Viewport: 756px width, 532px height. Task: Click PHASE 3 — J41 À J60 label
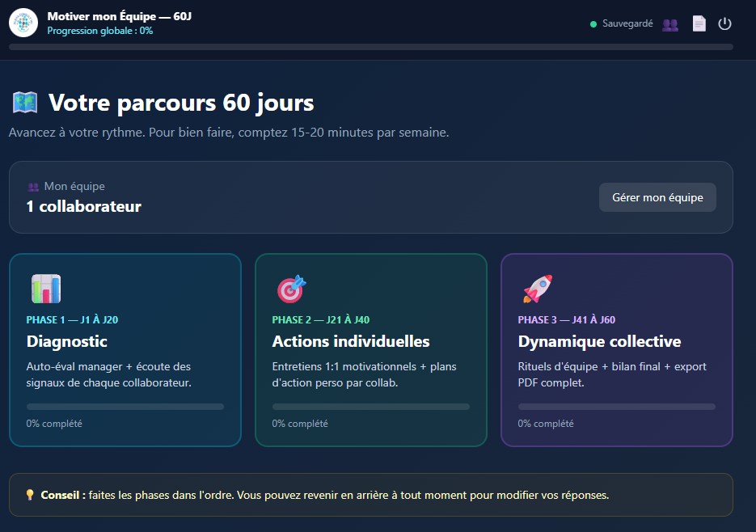click(x=567, y=320)
